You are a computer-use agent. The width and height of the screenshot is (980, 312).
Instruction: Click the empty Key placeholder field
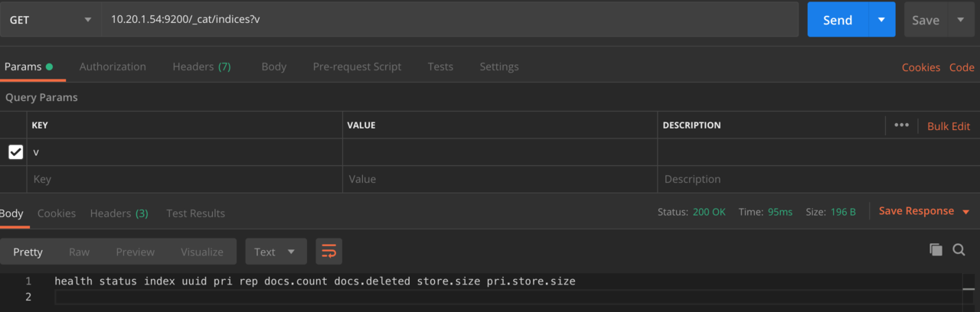click(x=185, y=179)
